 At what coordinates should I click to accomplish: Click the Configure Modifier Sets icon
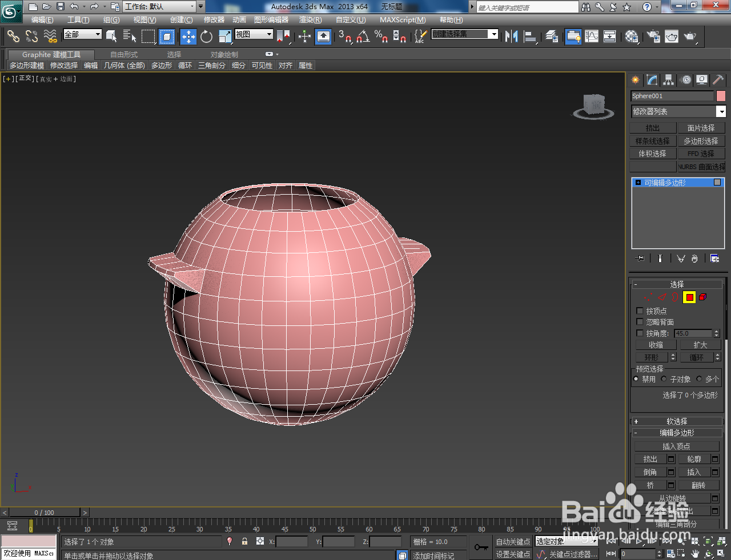(x=714, y=259)
